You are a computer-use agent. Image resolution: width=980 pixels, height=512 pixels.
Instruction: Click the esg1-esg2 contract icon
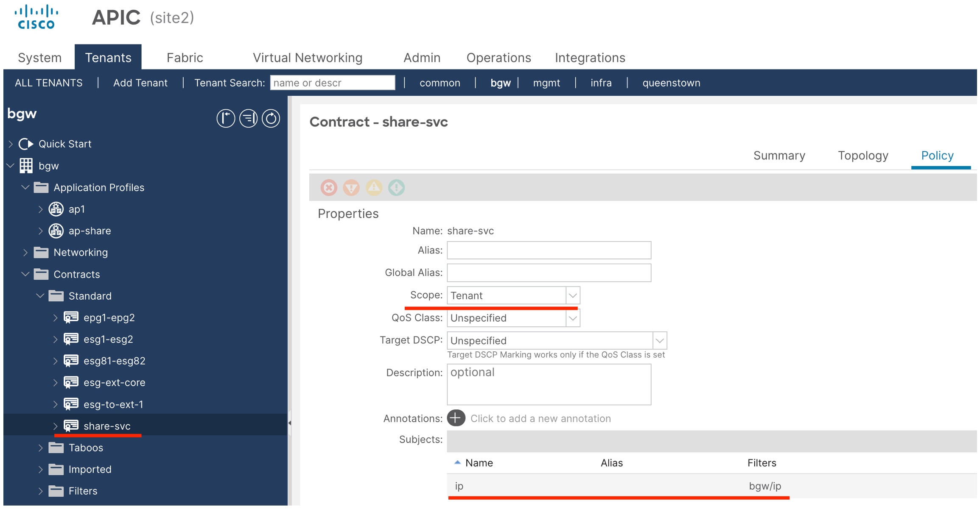click(71, 339)
